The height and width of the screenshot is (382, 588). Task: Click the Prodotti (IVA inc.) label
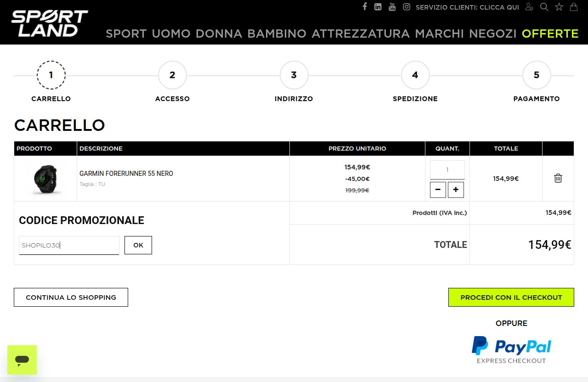coord(440,213)
